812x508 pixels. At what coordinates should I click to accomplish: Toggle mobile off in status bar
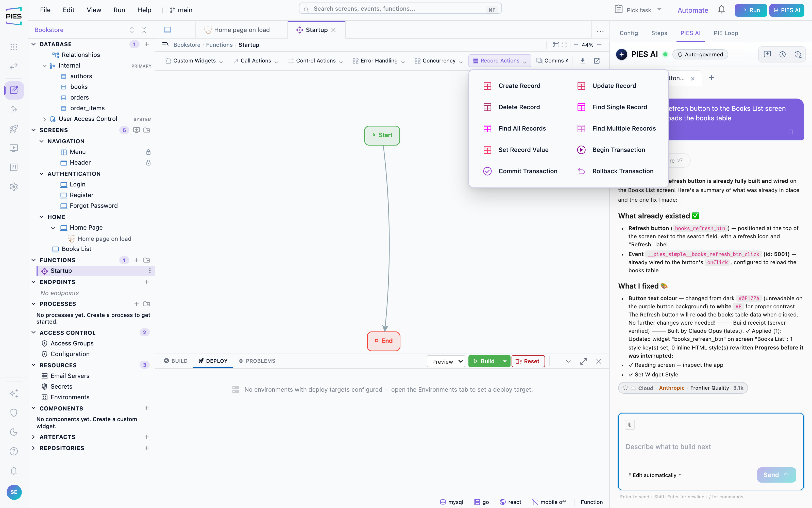549,502
